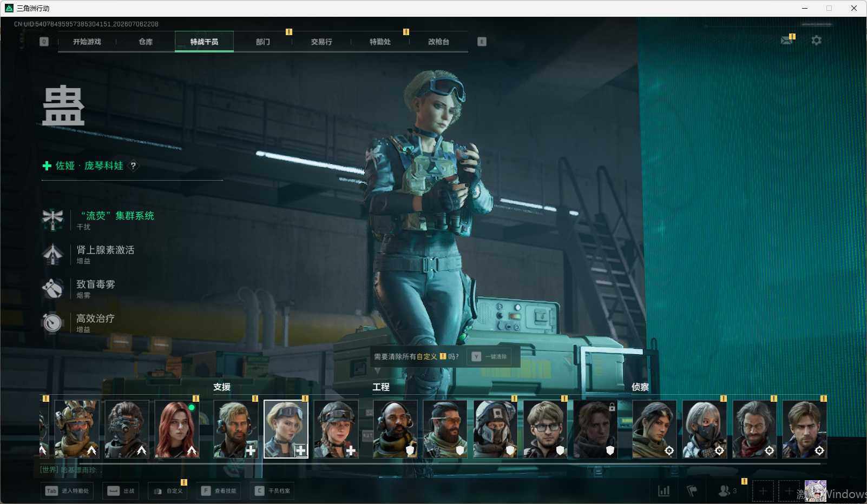Open the 干员档案 operator file button
The height and width of the screenshot is (504, 867).
272,491
